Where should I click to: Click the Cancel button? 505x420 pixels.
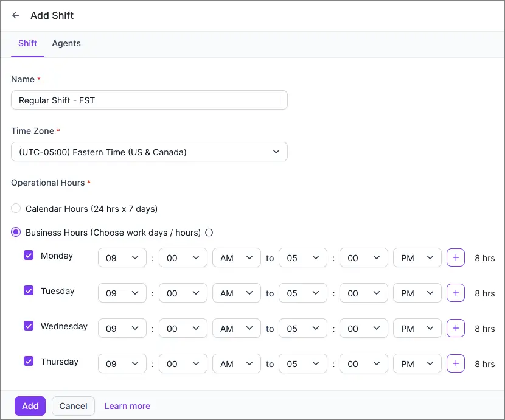click(73, 406)
